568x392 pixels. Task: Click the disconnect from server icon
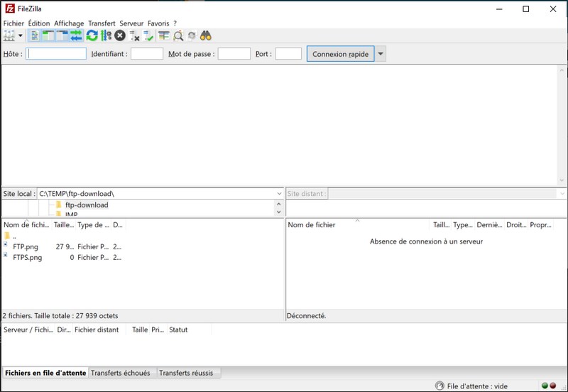(x=134, y=36)
